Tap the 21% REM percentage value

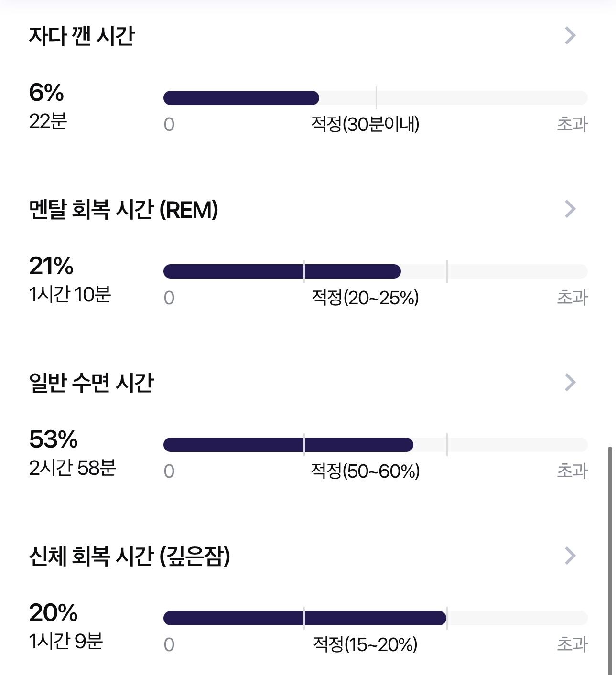[51, 266]
